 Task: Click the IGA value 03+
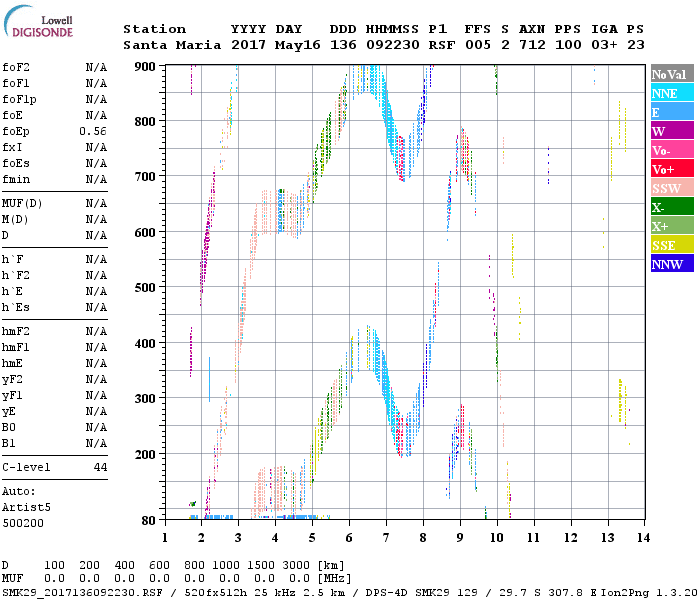(604, 46)
